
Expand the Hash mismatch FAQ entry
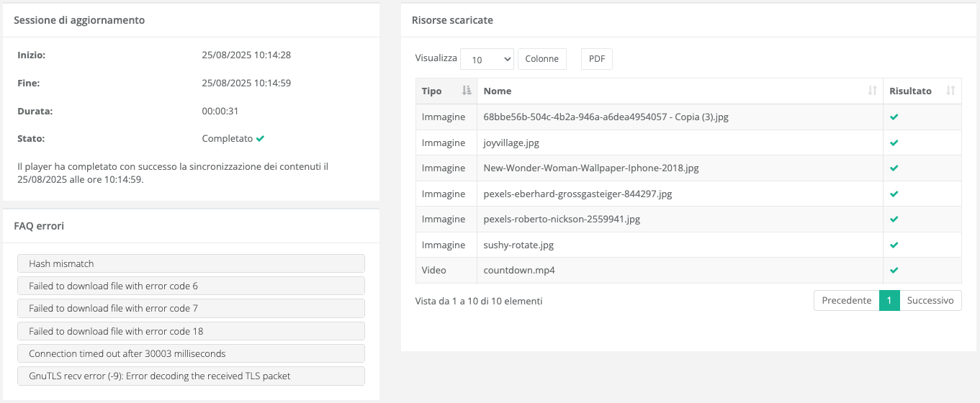pyautogui.click(x=191, y=263)
